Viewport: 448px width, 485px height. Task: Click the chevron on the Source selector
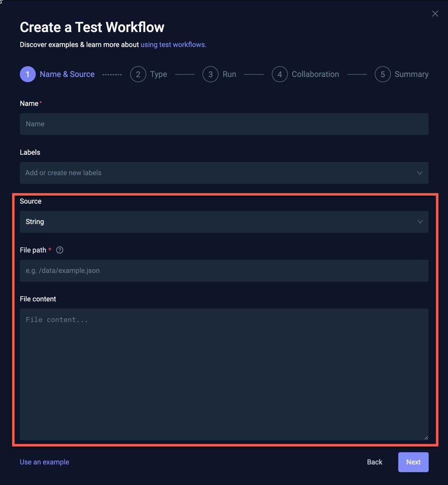(x=420, y=222)
